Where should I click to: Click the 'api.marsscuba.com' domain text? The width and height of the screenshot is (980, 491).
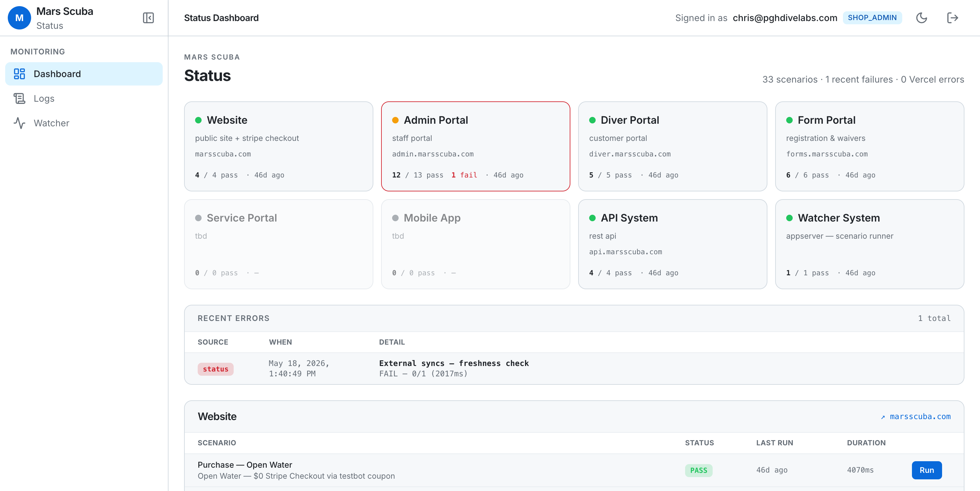tap(625, 252)
